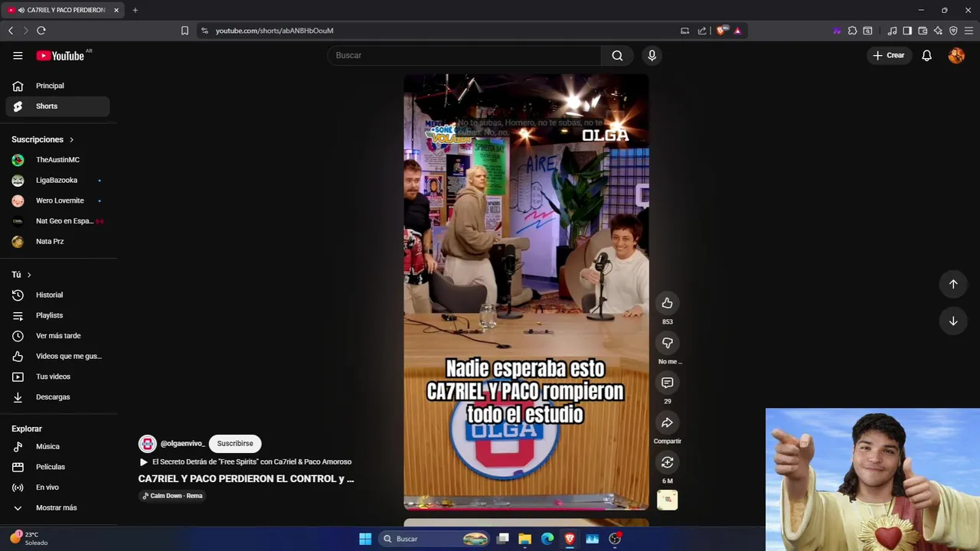Go to the next short with down arrow

[953, 321]
